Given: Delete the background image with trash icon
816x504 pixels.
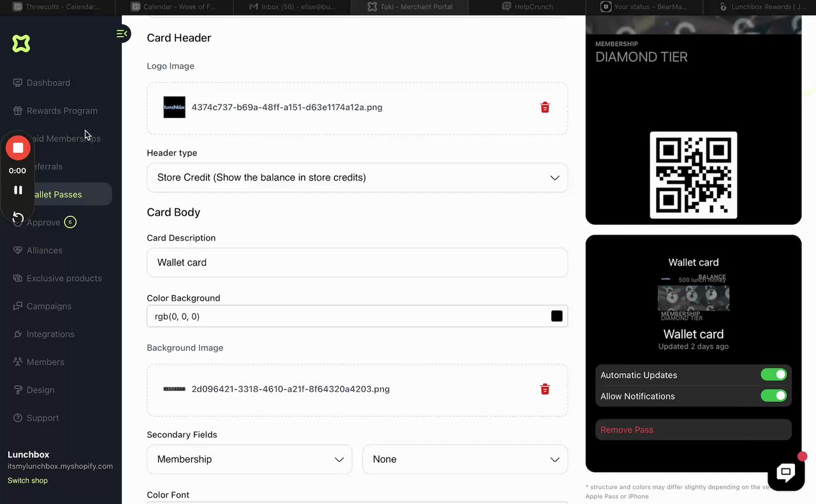Looking at the screenshot, I should coord(545,389).
